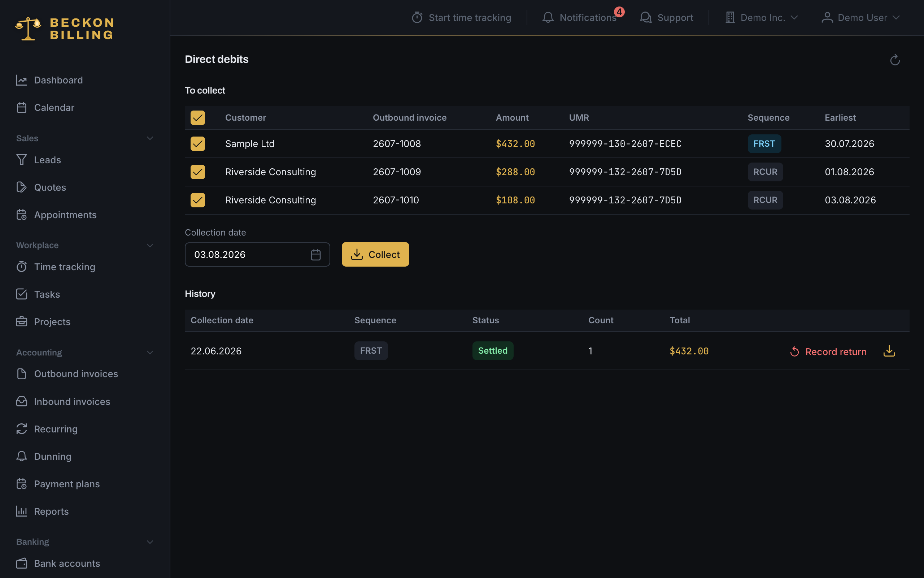Uncheck the checkbox for invoice 2607-1010
The width and height of the screenshot is (924, 578).
[198, 200]
